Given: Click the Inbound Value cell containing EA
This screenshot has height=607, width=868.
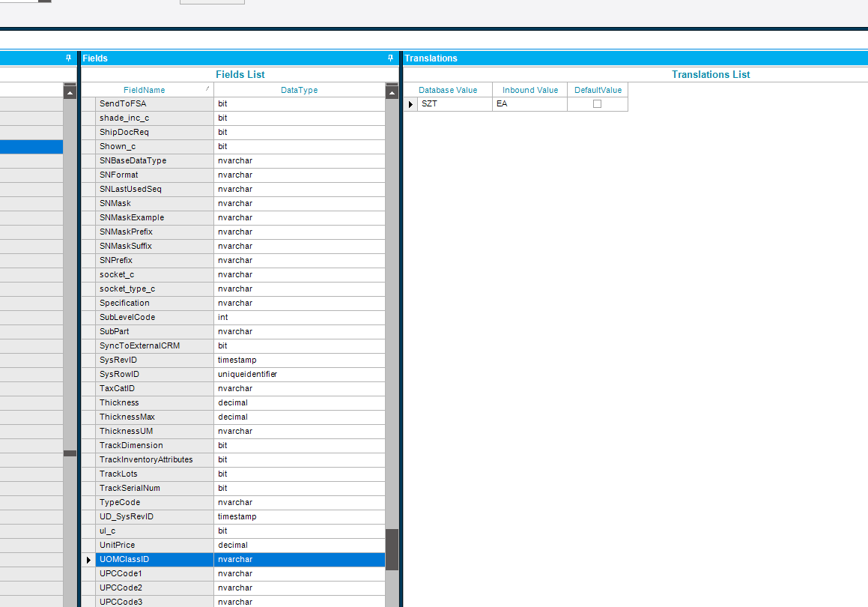Looking at the screenshot, I should click(x=529, y=103).
